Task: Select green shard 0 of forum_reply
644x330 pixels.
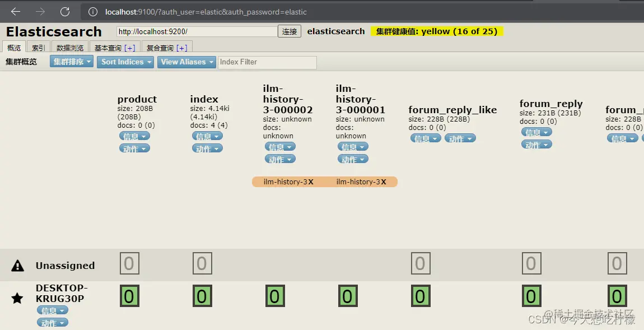Action: click(x=531, y=296)
